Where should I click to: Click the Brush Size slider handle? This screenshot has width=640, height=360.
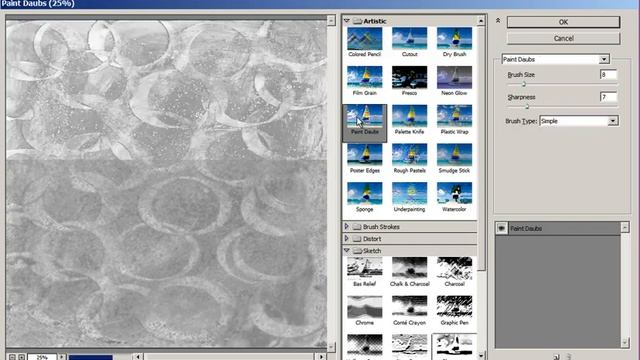(524, 84)
